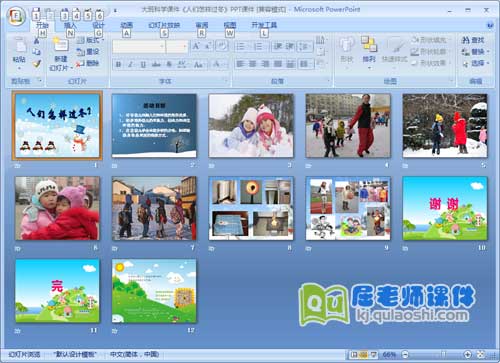500x363 pixels.
Task: Click the Shrink Font icon
Action: click(208, 46)
